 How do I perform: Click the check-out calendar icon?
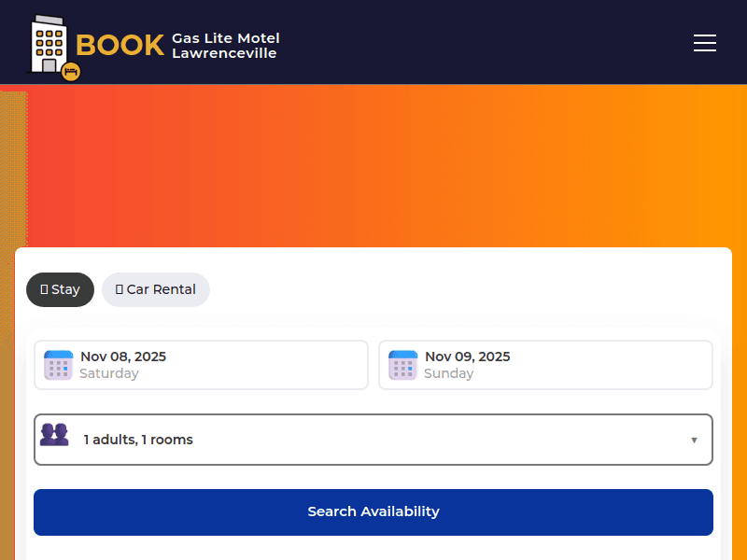click(402, 365)
